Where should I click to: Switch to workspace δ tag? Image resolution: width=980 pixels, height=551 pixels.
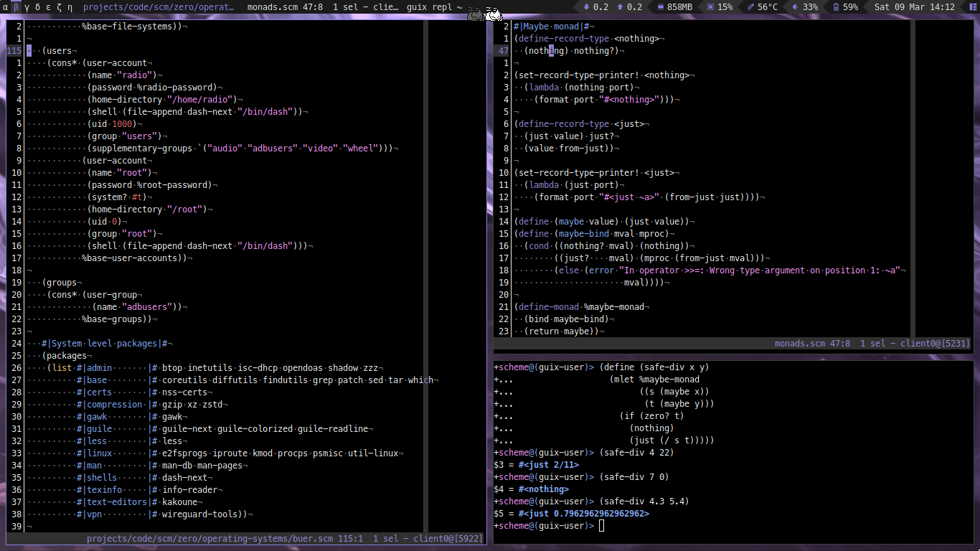tap(38, 7)
